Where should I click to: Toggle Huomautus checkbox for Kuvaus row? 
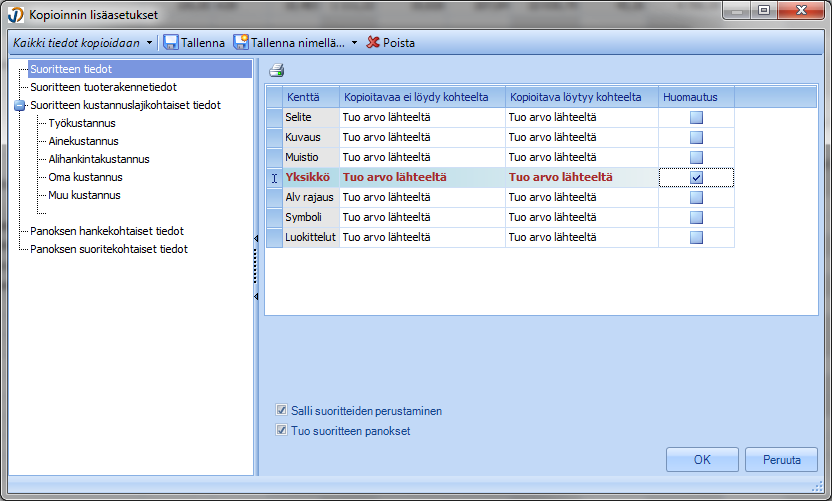pos(696,137)
